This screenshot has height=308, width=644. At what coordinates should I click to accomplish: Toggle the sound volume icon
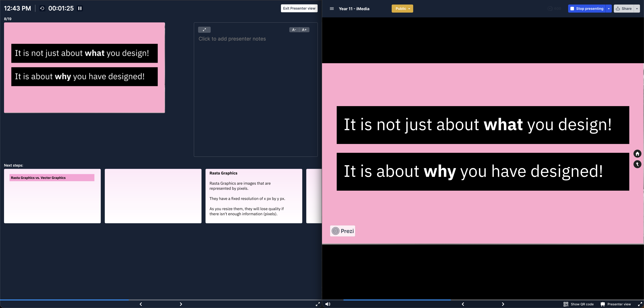[x=328, y=304]
